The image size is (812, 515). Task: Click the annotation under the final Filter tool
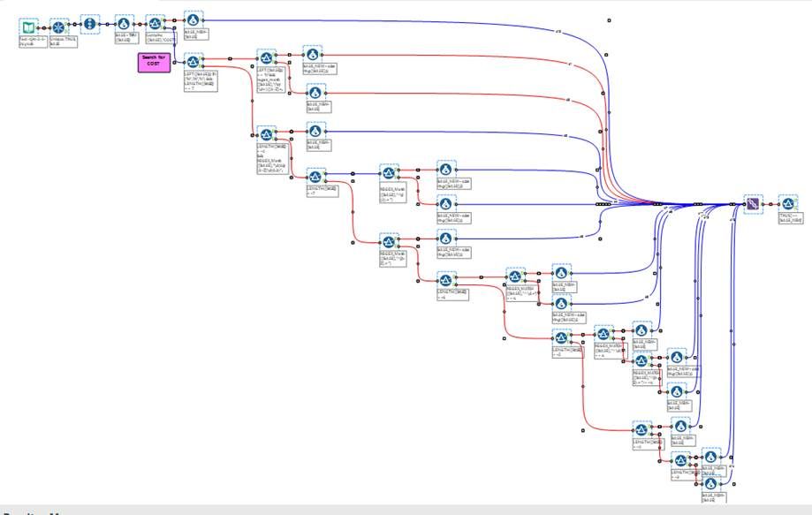790,218
